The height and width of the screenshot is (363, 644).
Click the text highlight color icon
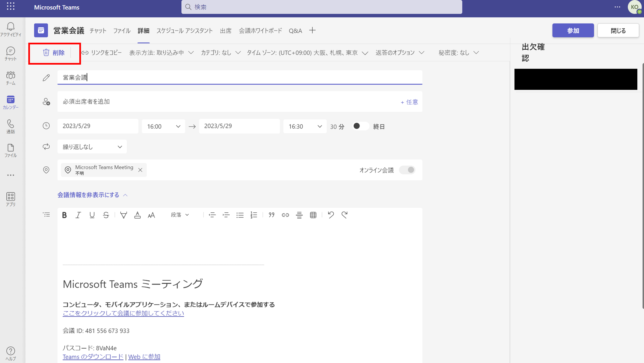[x=123, y=215]
